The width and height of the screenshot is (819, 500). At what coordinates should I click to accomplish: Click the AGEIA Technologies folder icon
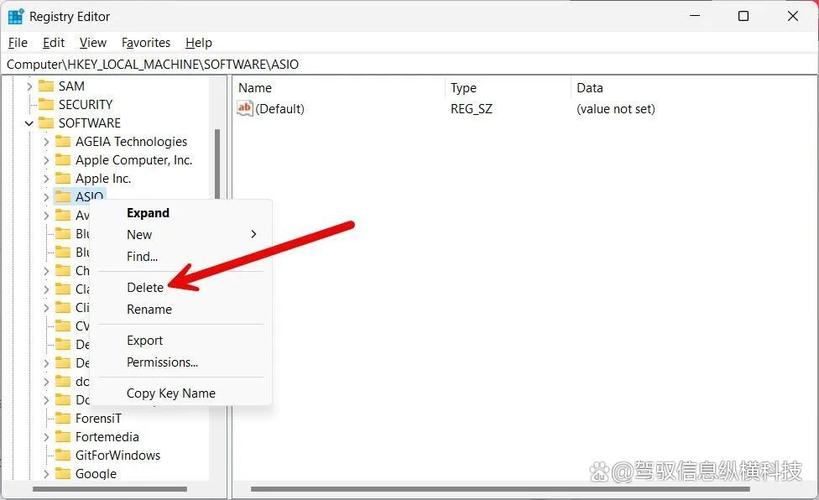click(63, 141)
